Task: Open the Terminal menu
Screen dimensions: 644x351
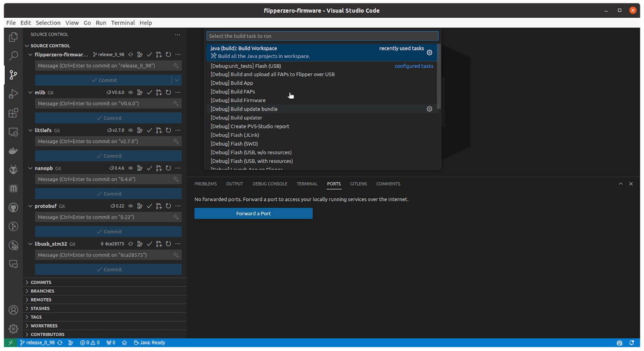Action: click(123, 23)
